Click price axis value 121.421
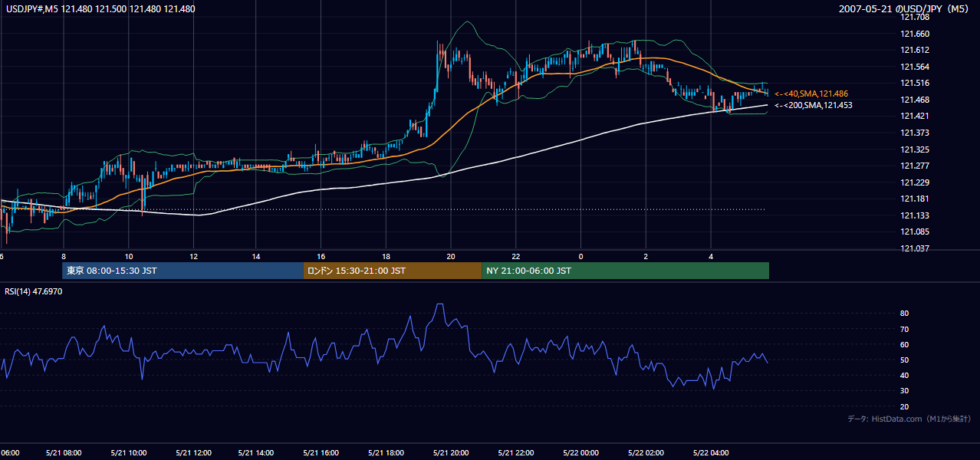This screenshot has width=980, height=460. pyautogui.click(x=916, y=117)
